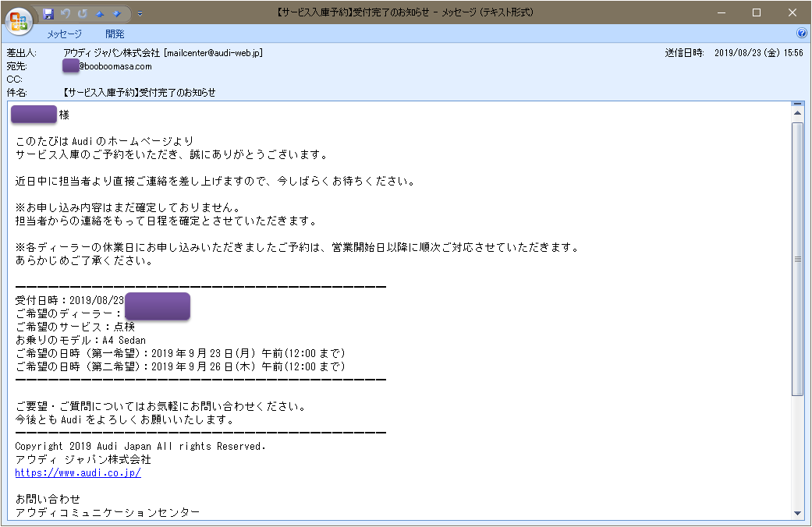Click the Save icon in quick access toolbar
This screenshot has height=527, width=812.
[x=48, y=14]
